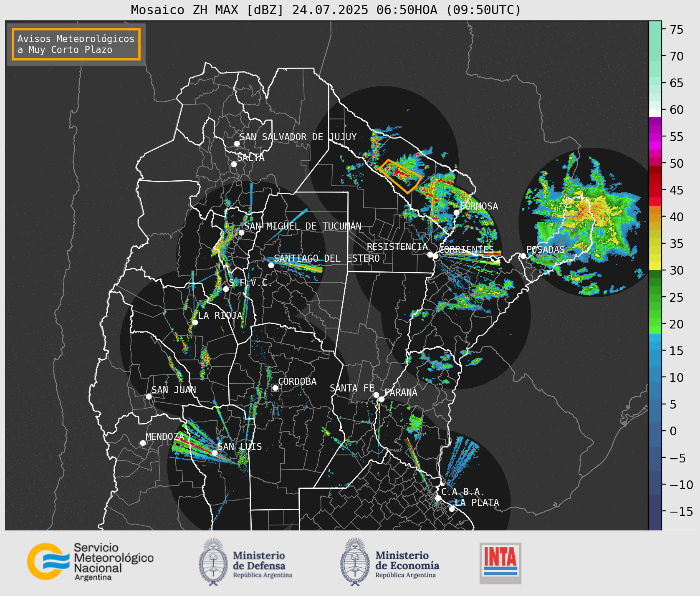The image size is (700, 596).
Task: Click the 75 dBZ value on color scale
Action: coord(677,29)
